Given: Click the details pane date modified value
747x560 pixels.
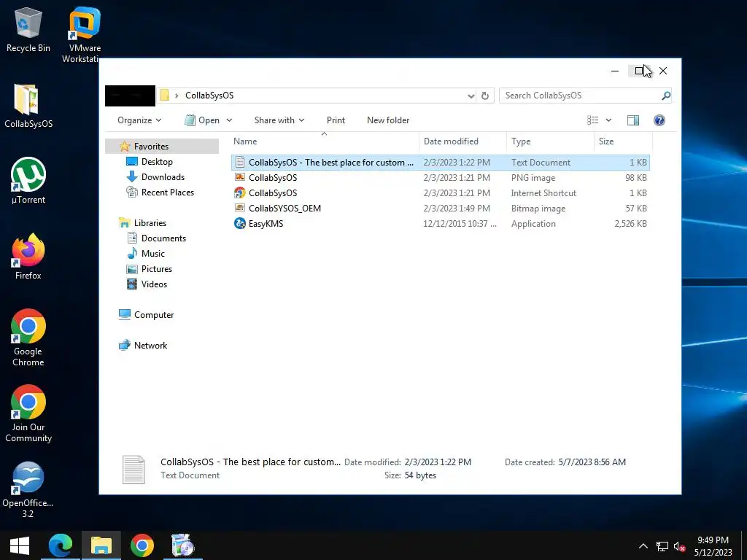Looking at the screenshot, I should point(438,462).
